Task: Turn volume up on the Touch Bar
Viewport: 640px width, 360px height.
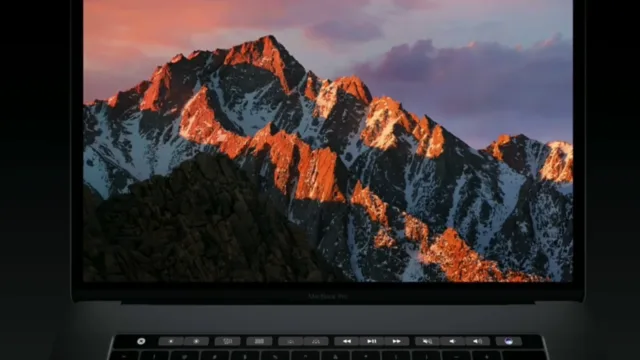Action: 477,341
